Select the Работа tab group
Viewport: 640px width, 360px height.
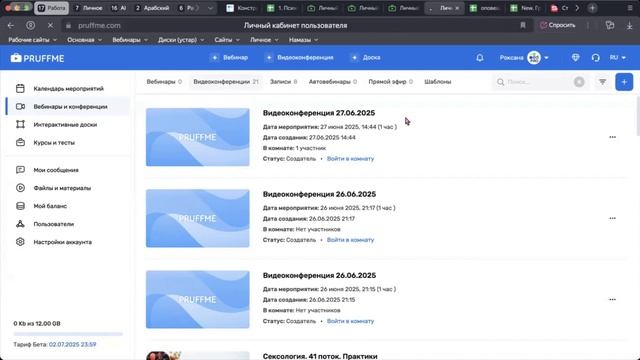tap(51, 8)
